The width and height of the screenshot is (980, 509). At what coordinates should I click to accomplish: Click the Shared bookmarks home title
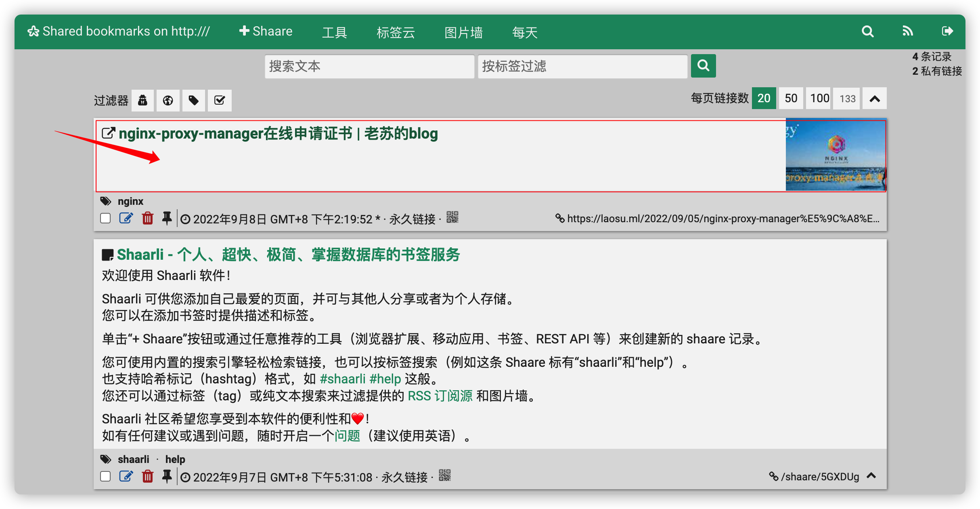[119, 32]
